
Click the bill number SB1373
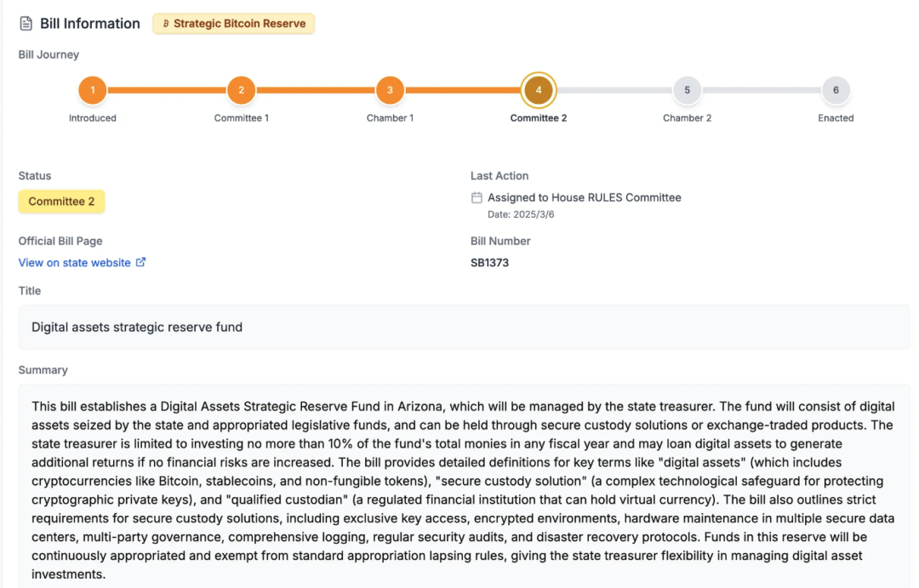(x=489, y=263)
